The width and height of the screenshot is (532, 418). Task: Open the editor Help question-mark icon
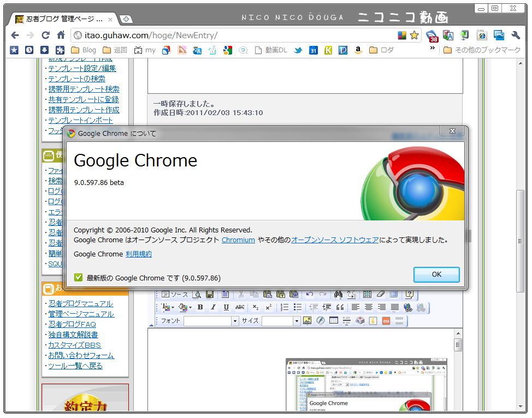click(409, 294)
